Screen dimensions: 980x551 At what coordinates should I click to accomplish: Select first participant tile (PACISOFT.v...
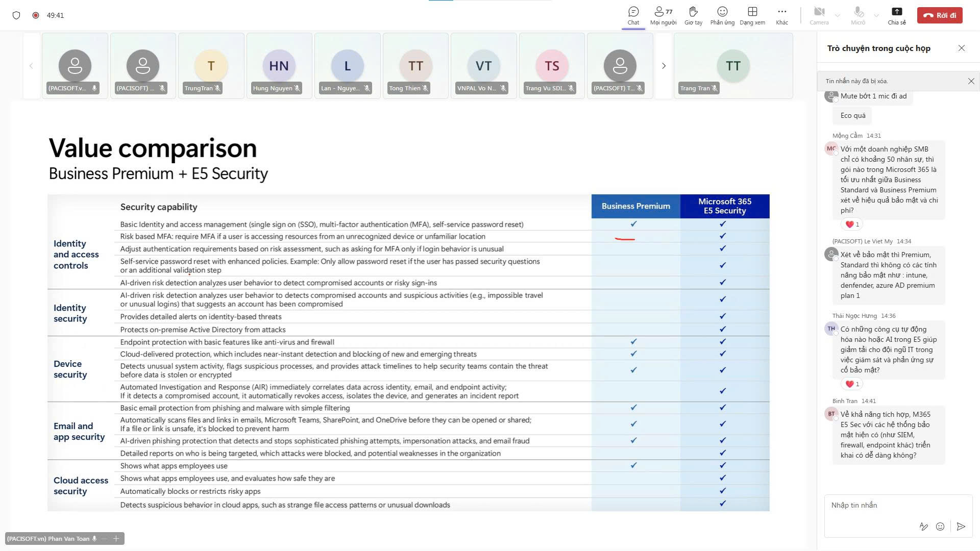75,66
